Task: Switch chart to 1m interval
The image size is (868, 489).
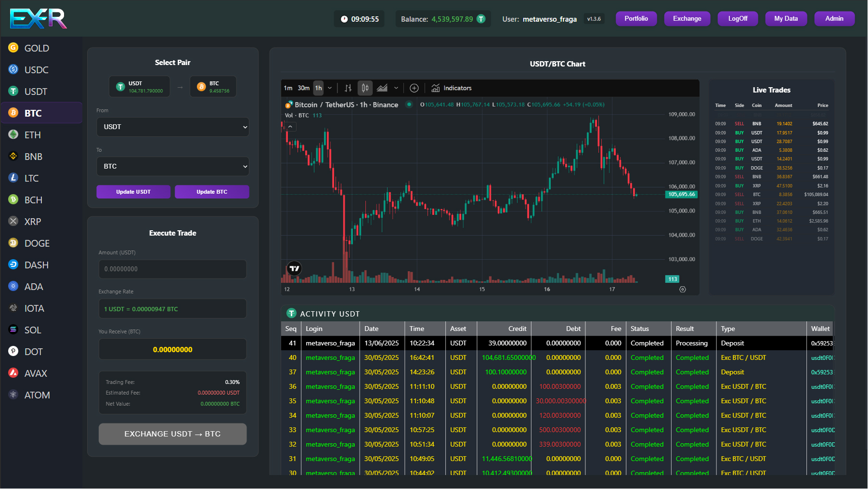Action: [x=288, y=88]
